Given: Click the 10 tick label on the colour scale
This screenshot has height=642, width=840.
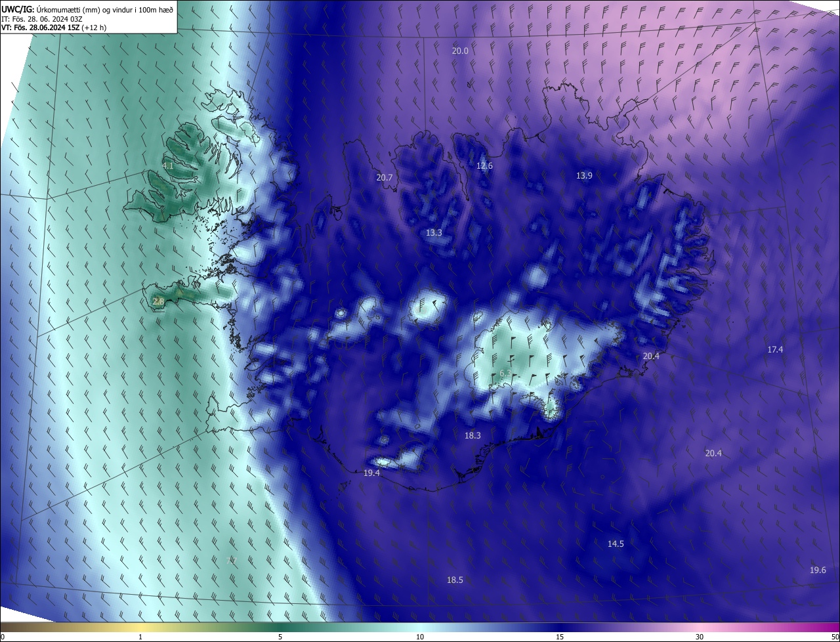Looking at the screenshot, I should pos(420,637).
